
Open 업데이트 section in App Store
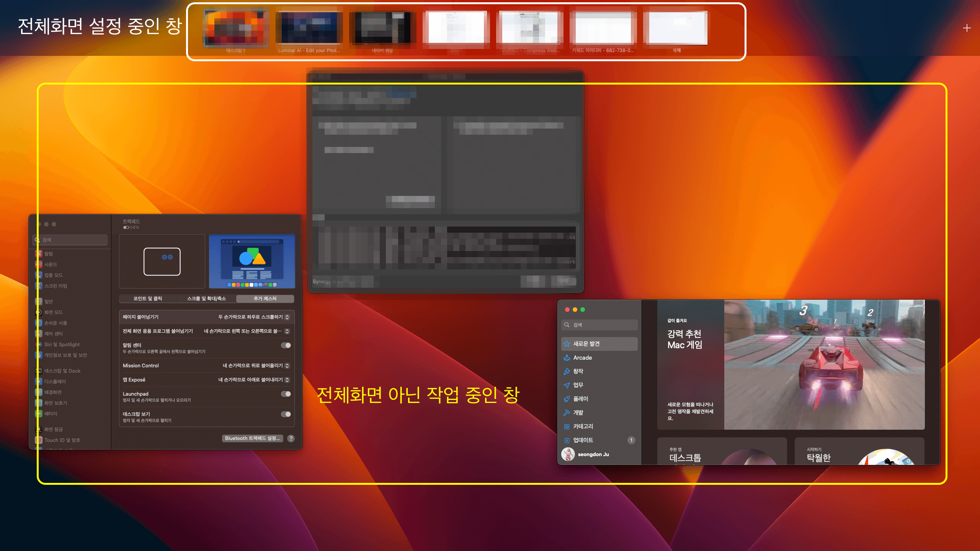583,440
